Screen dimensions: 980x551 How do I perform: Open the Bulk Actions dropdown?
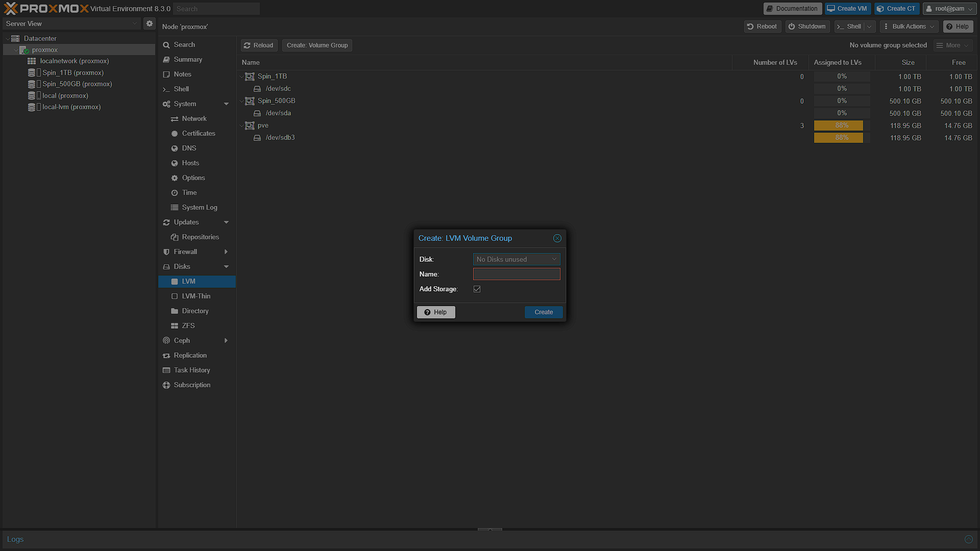pyautogui.click(x=910, y=27)
